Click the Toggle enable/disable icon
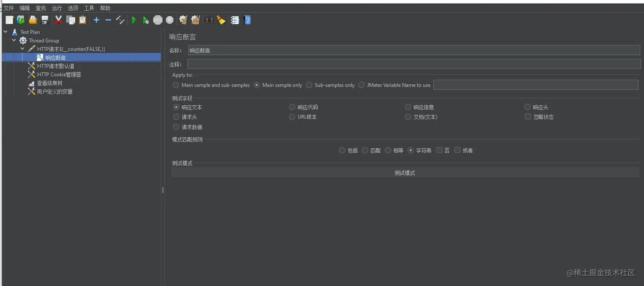This screenshot has height=286, width=644. 120,20
